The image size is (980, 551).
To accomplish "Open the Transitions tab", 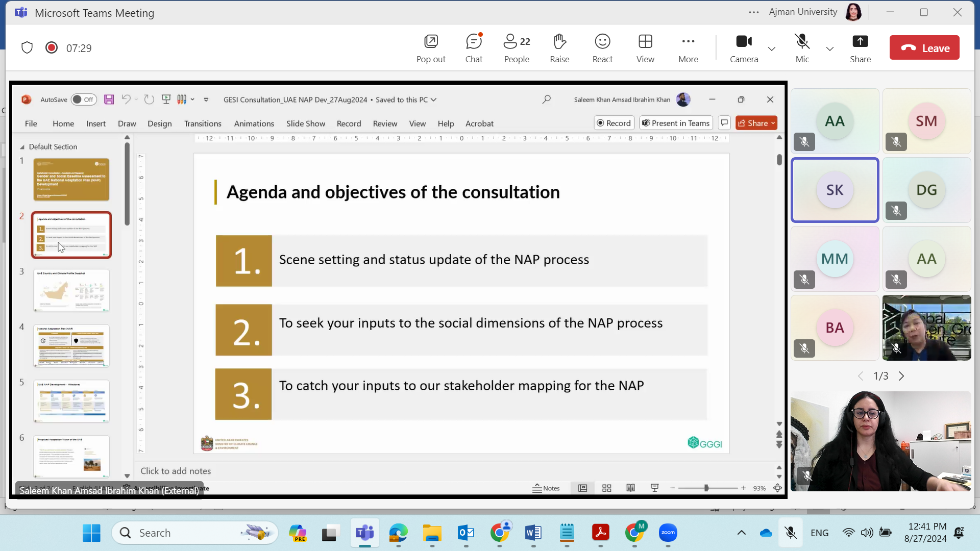I will click(x=203, y=123).
